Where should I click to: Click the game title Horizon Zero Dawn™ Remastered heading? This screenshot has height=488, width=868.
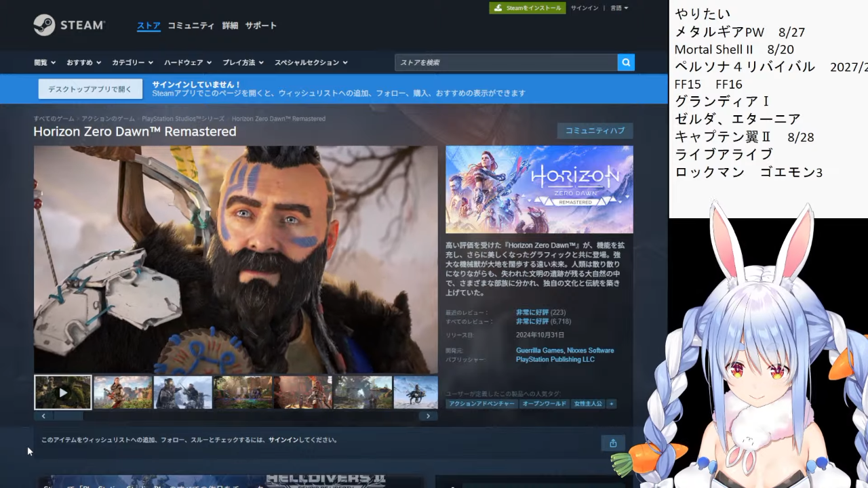click(135, 131)
